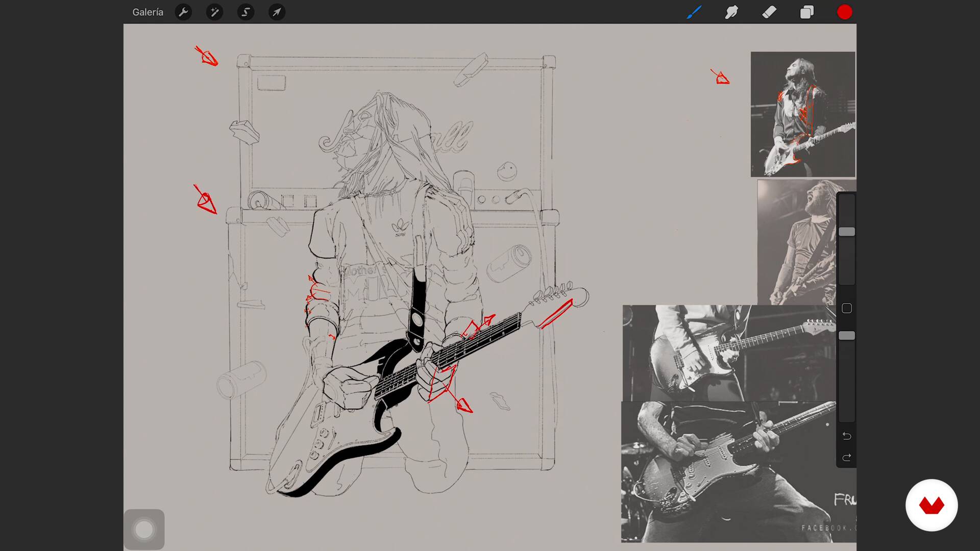This screenshot has height=551, width=980.
Task: Click the brush size slider handle
Action: [846, 232]
